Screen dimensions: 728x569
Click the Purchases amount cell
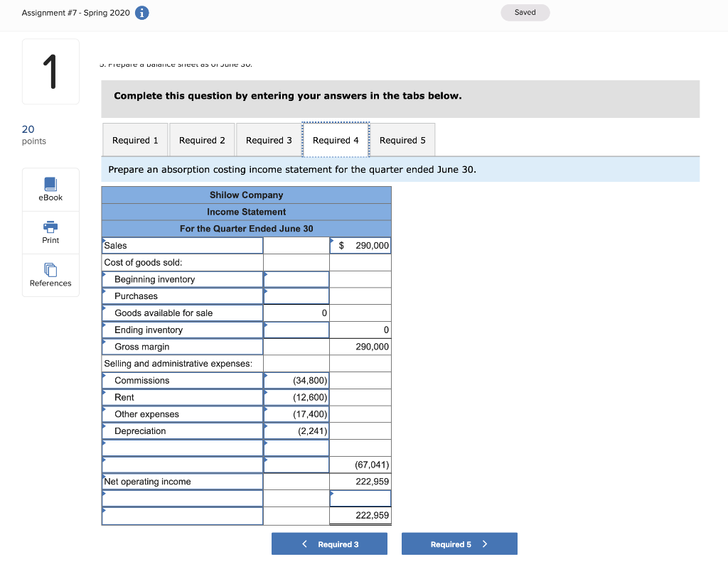tap(296, 296)
